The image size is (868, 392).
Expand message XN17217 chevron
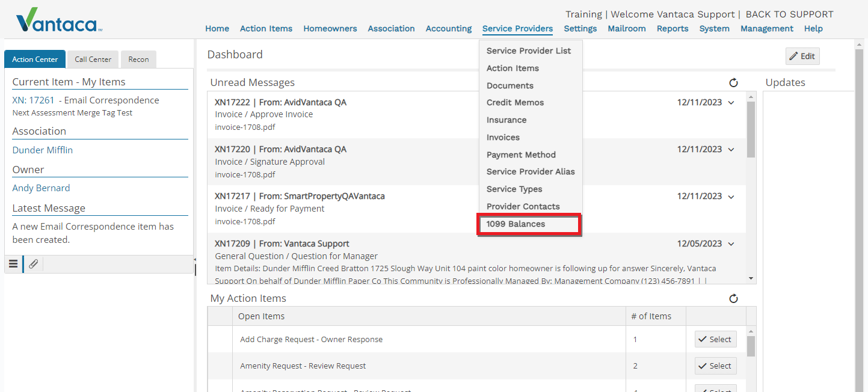point(731,197)
